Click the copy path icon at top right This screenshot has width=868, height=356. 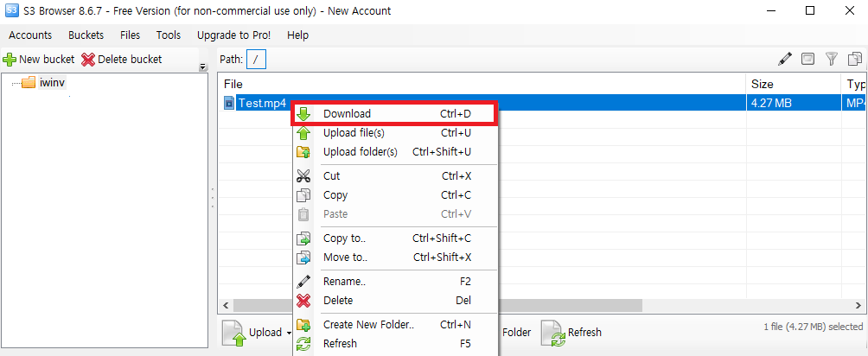[855, 59]
